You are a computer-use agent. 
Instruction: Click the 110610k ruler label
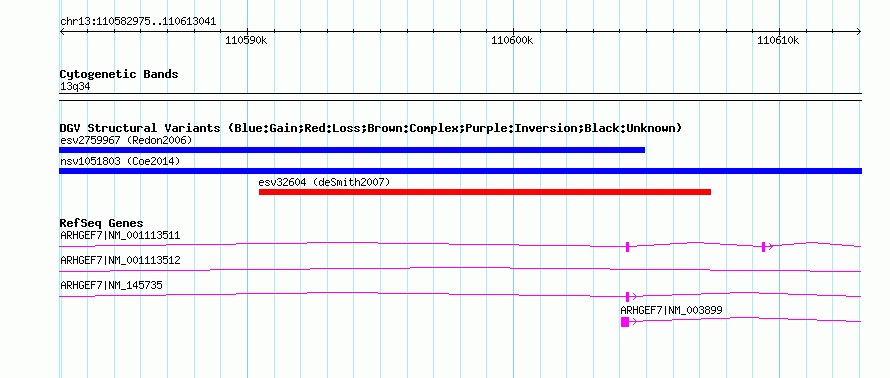pos(778,40)
